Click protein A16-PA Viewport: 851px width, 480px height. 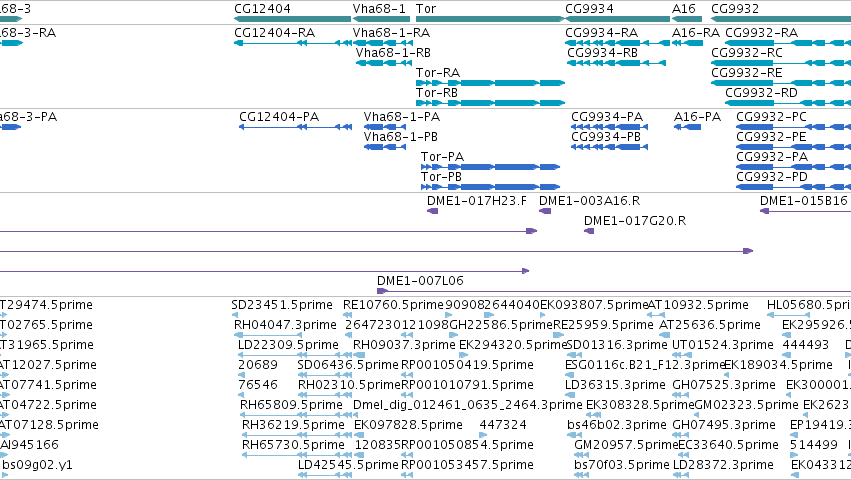(x=697, y=117)
